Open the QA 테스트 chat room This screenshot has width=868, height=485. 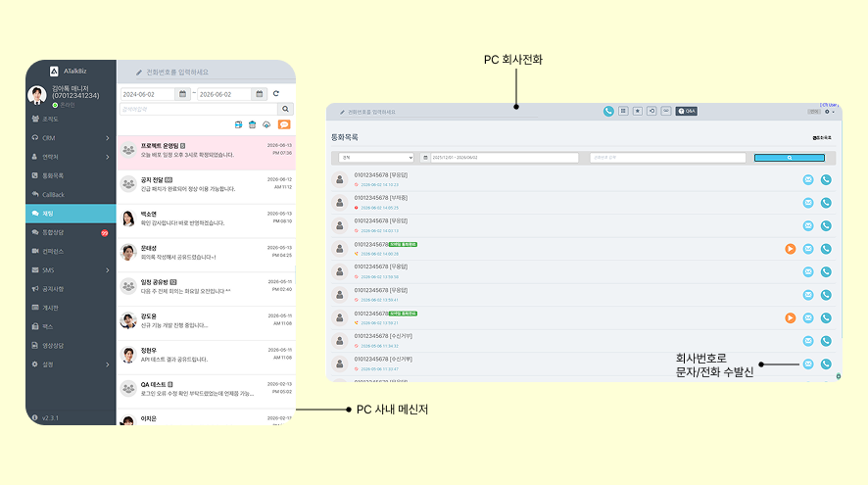point(206,392)
